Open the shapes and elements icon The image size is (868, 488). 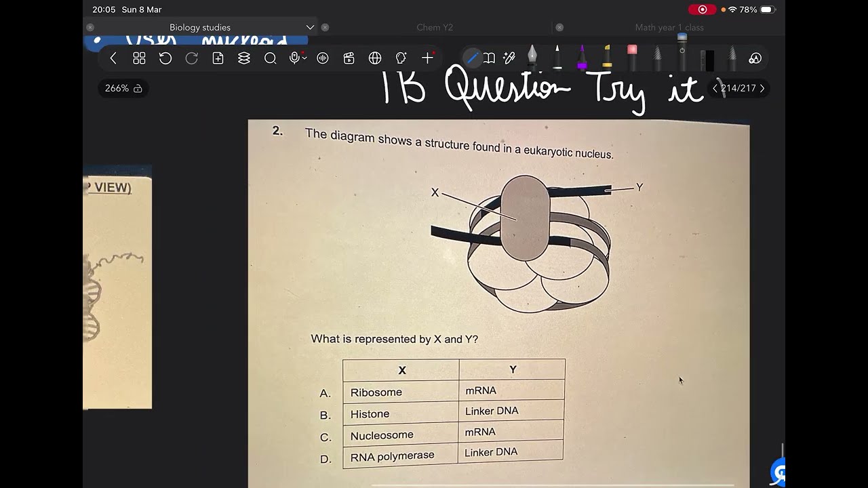755,58
